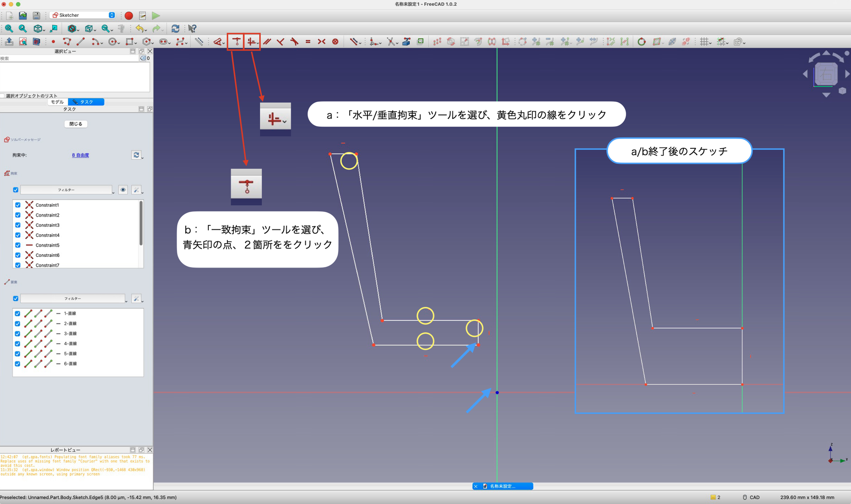
Task: Select the horizontal/vertical constraint tool
Action: [251, 42]
